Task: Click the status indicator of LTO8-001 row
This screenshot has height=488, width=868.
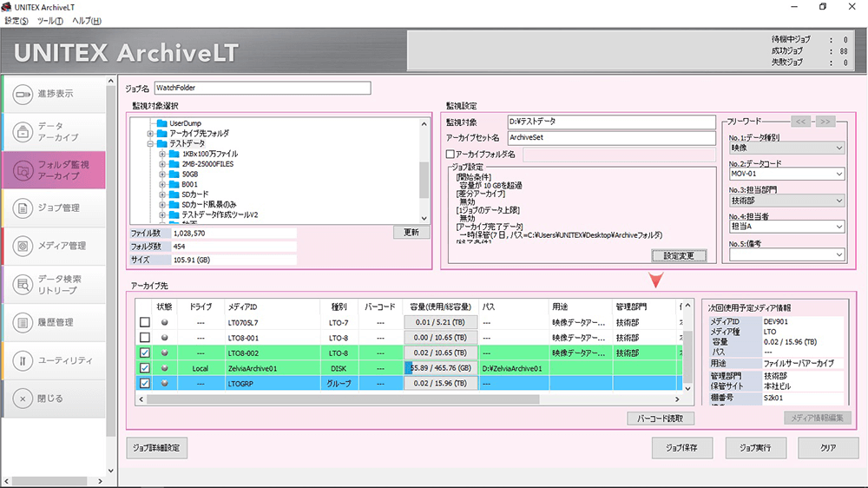Action: click(x=164, y=337)
